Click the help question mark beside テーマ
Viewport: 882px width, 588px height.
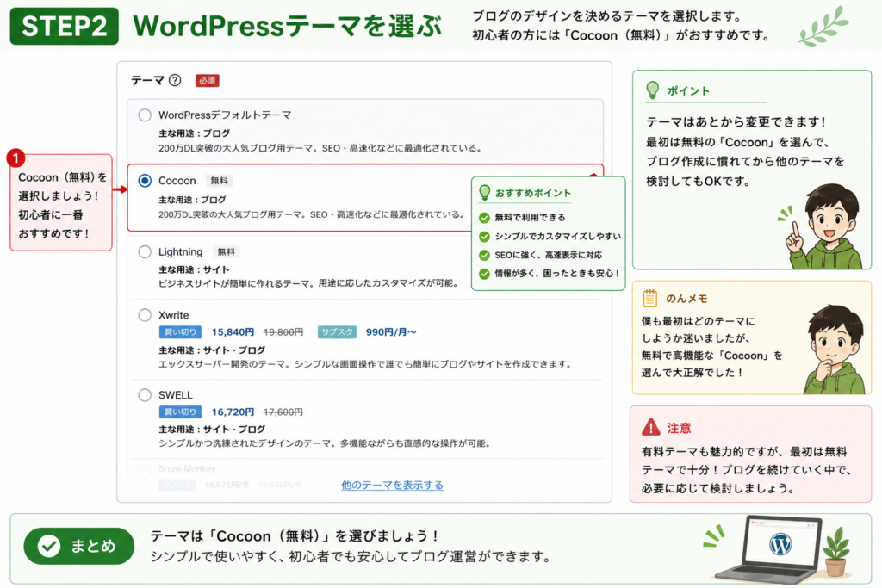coord(175,80)
